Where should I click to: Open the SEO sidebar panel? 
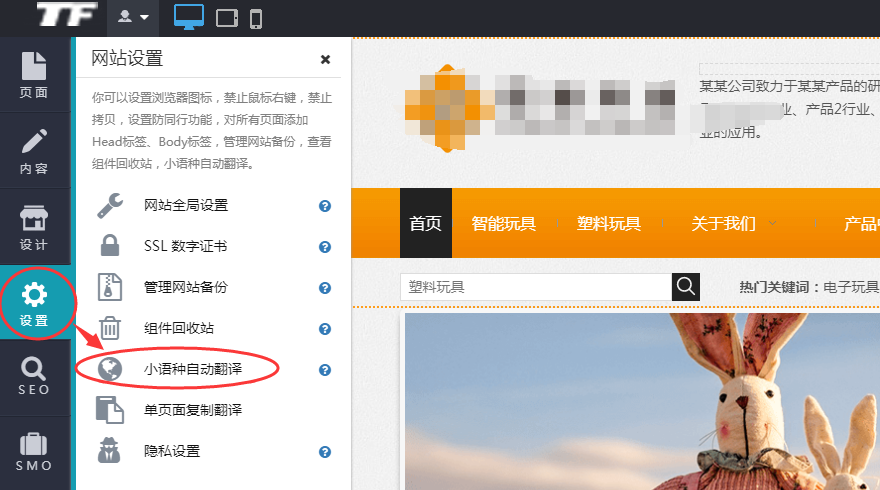(34, 376)
